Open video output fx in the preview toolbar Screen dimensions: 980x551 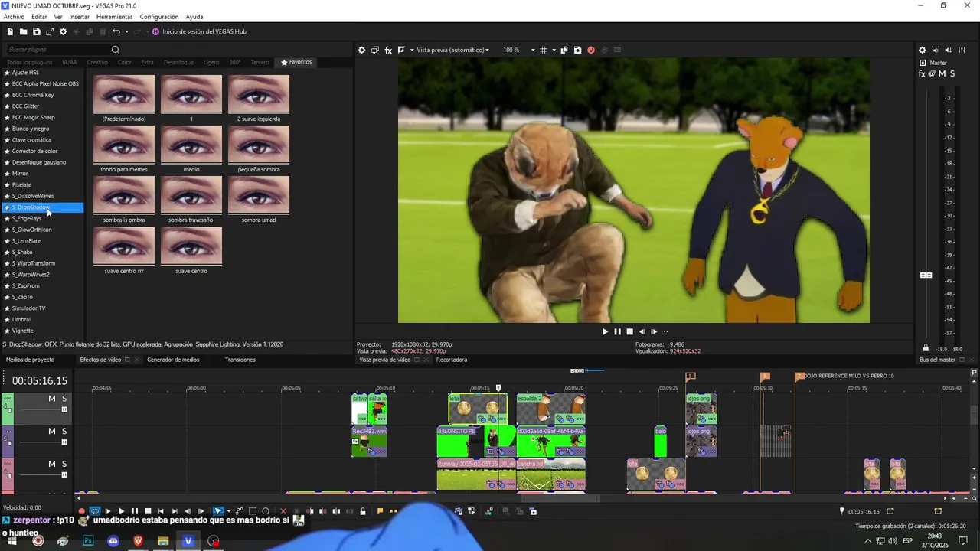point(388,50)
